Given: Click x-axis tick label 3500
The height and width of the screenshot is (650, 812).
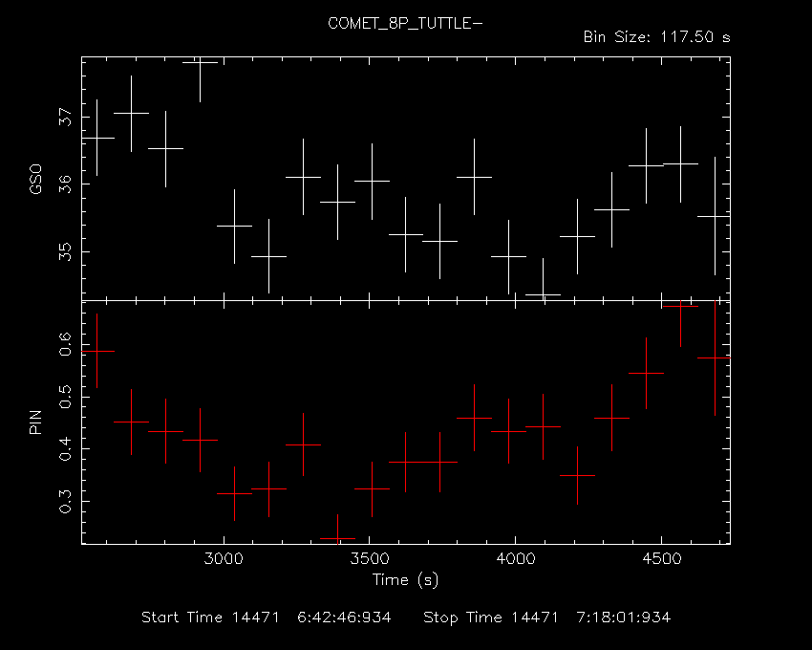Looking at the screenshot, I should pyautogui.click(x=370, y=559).
